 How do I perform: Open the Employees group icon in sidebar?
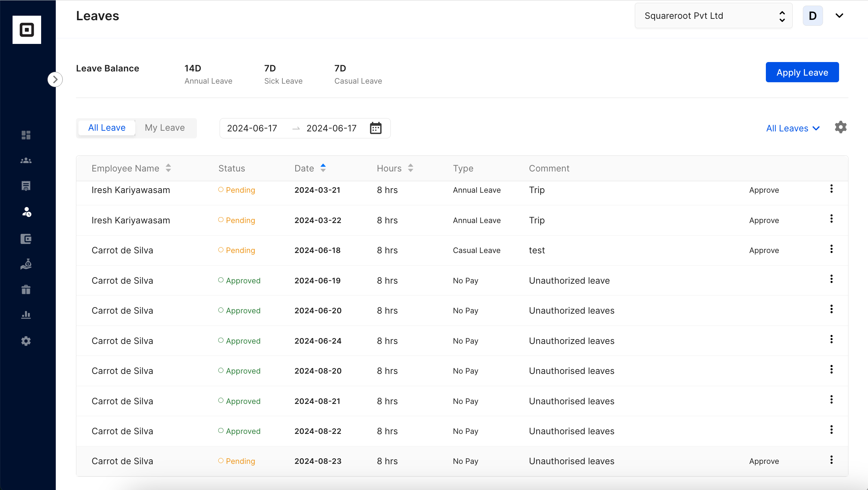26,161
